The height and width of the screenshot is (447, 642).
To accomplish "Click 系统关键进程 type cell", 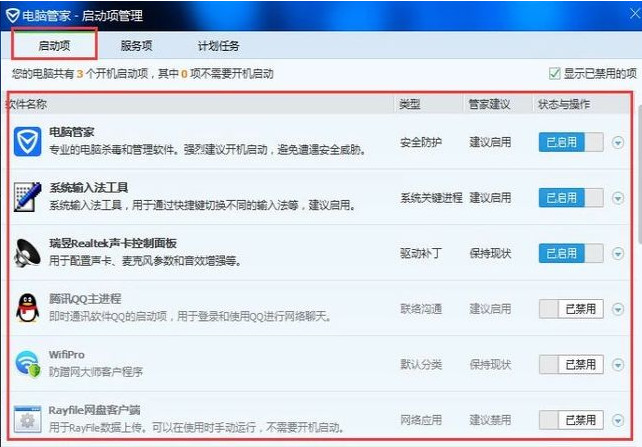I will 431,198.
